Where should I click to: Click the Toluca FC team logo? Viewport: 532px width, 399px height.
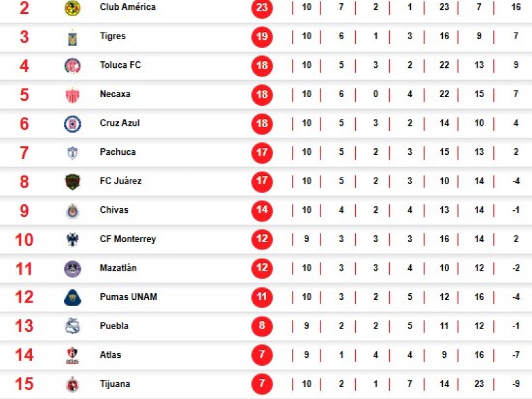click(72, 66)
